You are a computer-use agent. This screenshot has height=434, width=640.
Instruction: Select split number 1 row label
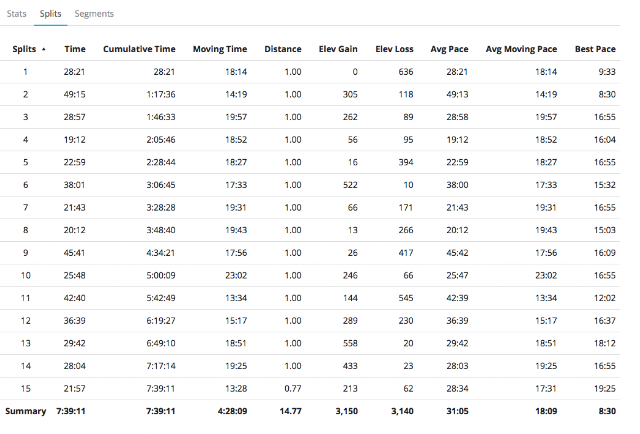pyautogui.click(x=26, y=72)
